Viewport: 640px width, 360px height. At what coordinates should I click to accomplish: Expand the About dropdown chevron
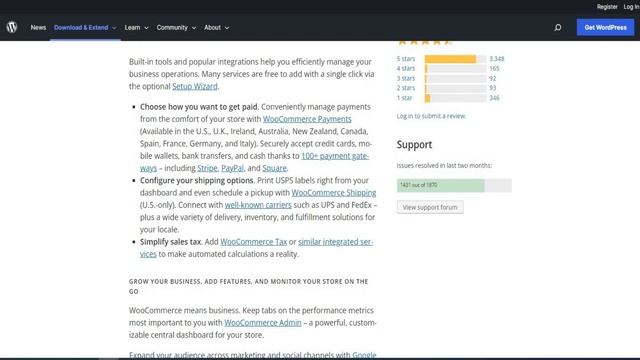coord(227,28)
